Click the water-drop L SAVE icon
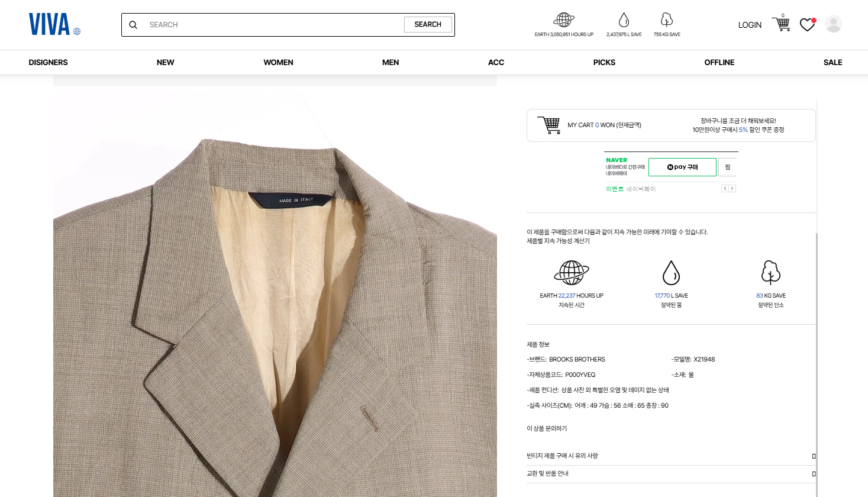Viewport: 868px width, 497px height. point(624,20)
